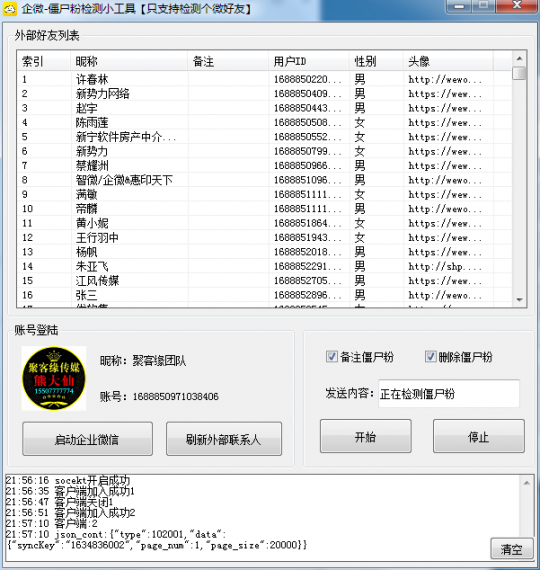Toggle the 删除僵尸粉 checkbox
The width and height of the screenshot is (540, 570).
[x=431, y=357]
